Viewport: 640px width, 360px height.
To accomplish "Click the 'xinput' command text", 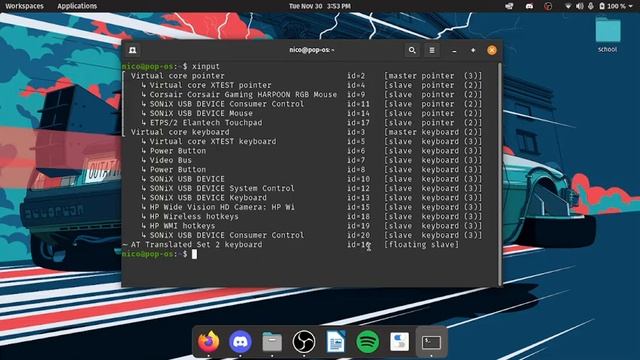I will pos(206,66).
